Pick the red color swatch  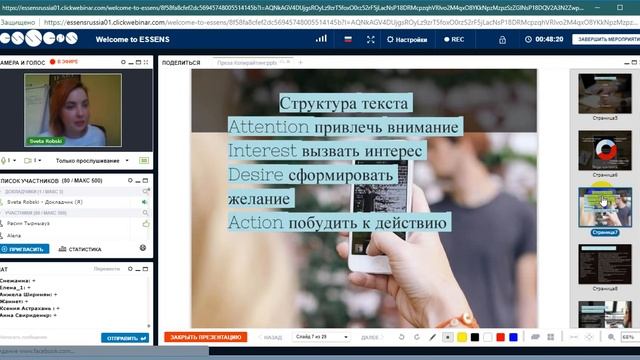point(500,337)
